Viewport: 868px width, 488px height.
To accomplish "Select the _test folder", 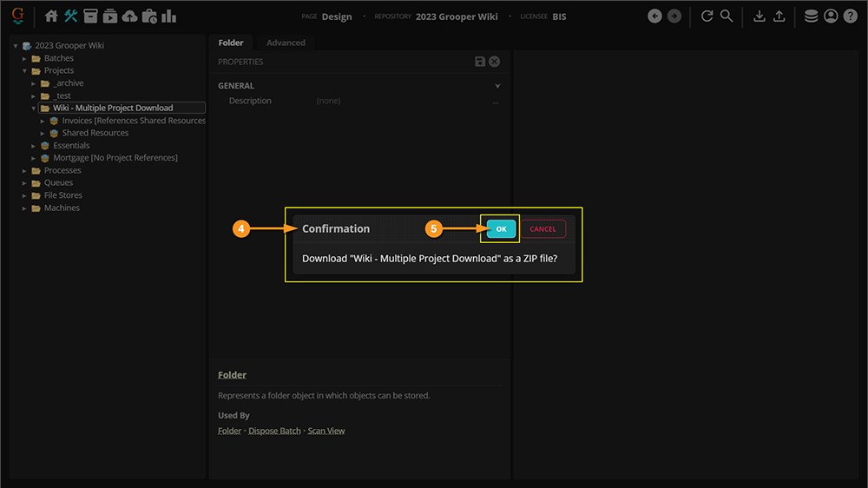I will click(x=62, y=96).
